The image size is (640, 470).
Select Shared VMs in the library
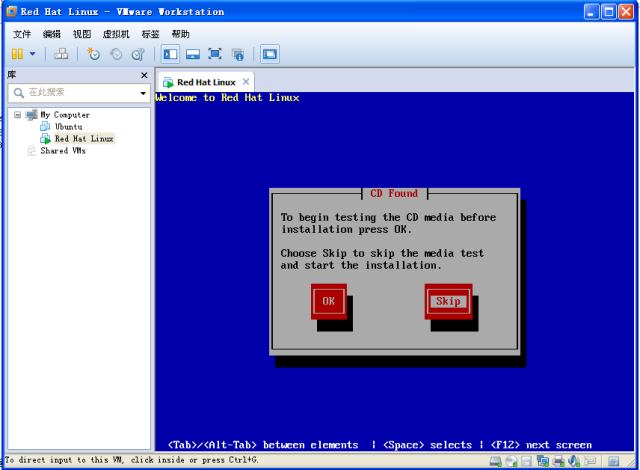[63, 151]
